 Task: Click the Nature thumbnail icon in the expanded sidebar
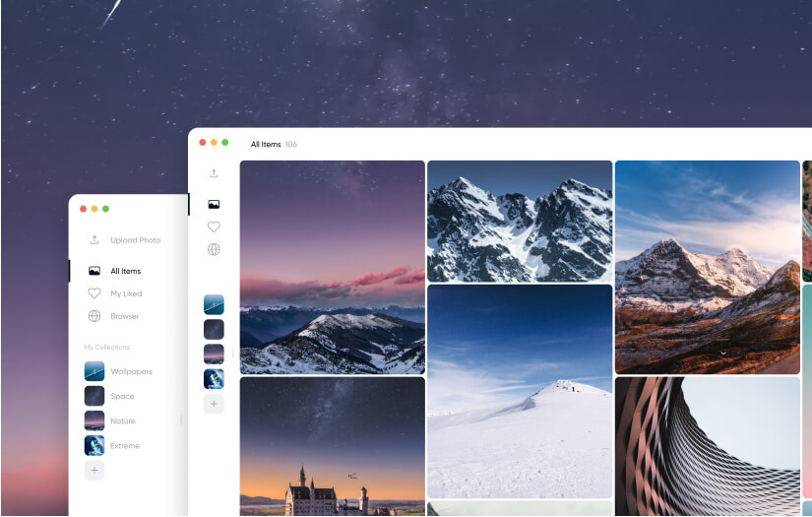pyautogui.click(x=94, y=421)
